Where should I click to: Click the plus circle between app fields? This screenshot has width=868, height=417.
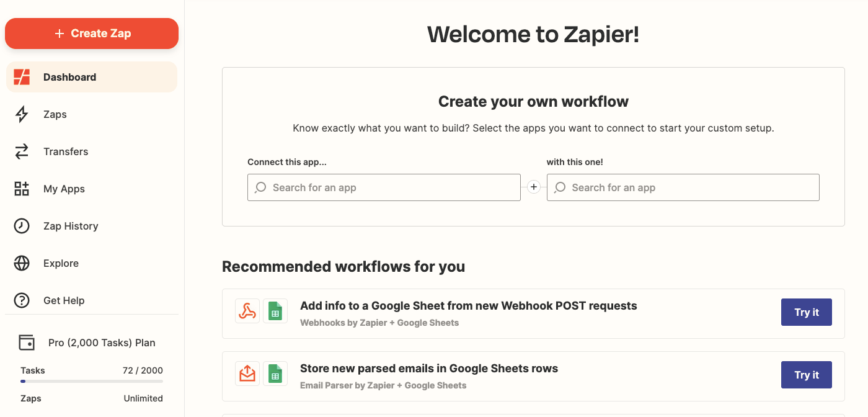click(534, 187)
